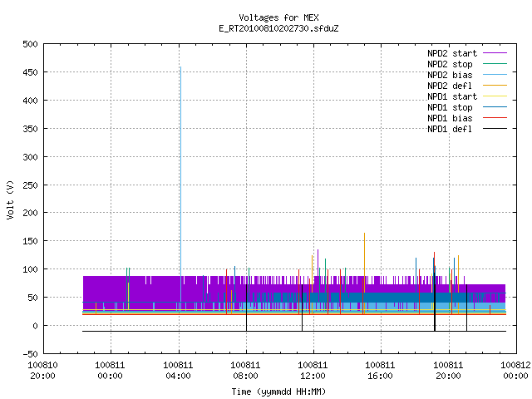This screenshot has height=399, width=532.
Task: Click the red NPD1 bias line sample
Action: (495, 118)
